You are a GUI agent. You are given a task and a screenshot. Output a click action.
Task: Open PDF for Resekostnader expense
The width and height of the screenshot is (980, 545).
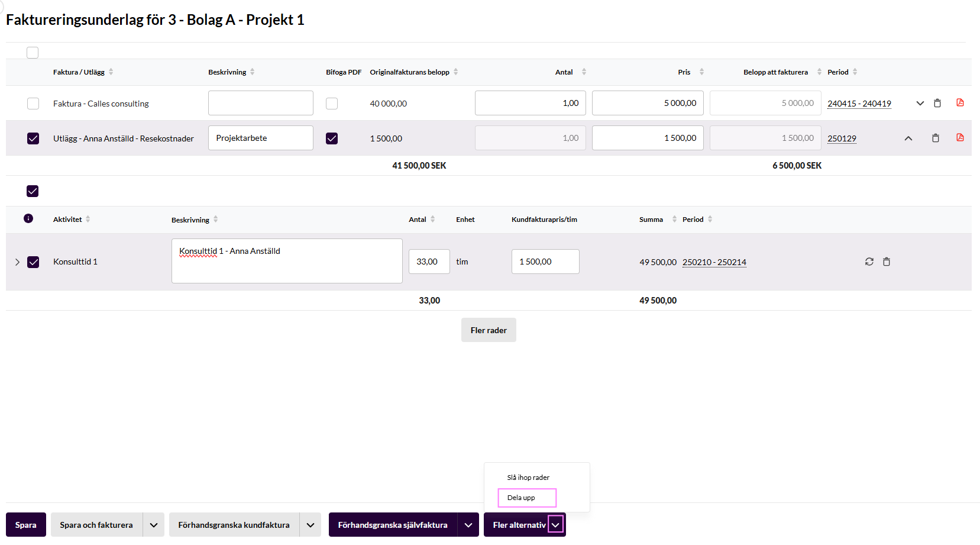(960, 137)
